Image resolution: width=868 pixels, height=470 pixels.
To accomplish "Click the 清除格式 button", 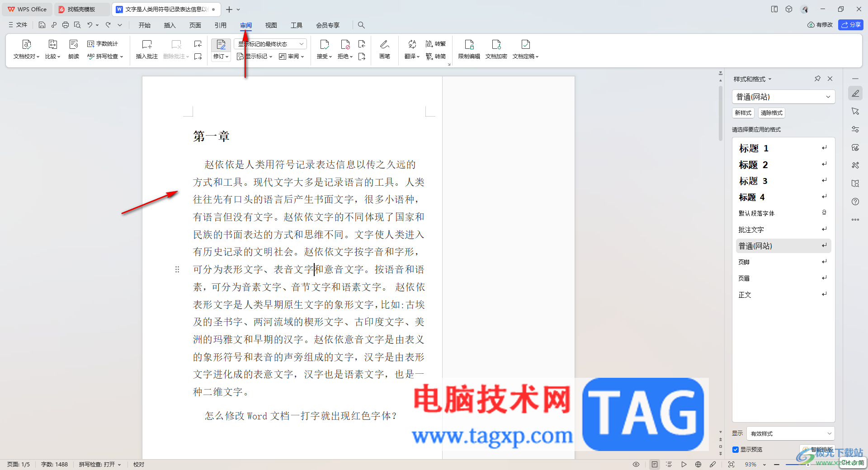I will 772,113.
